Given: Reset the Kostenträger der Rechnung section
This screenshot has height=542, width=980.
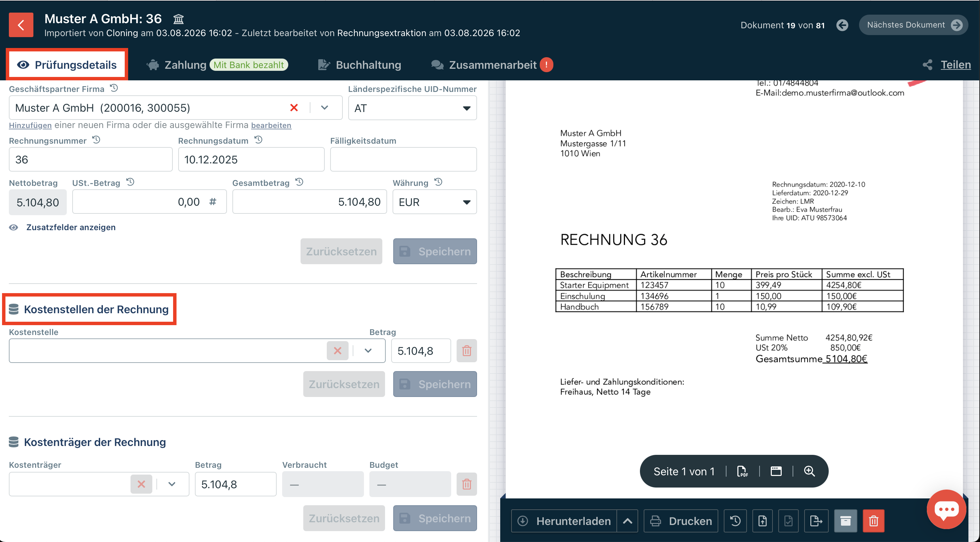Looking at the screenshot, I should click(344, 518).
